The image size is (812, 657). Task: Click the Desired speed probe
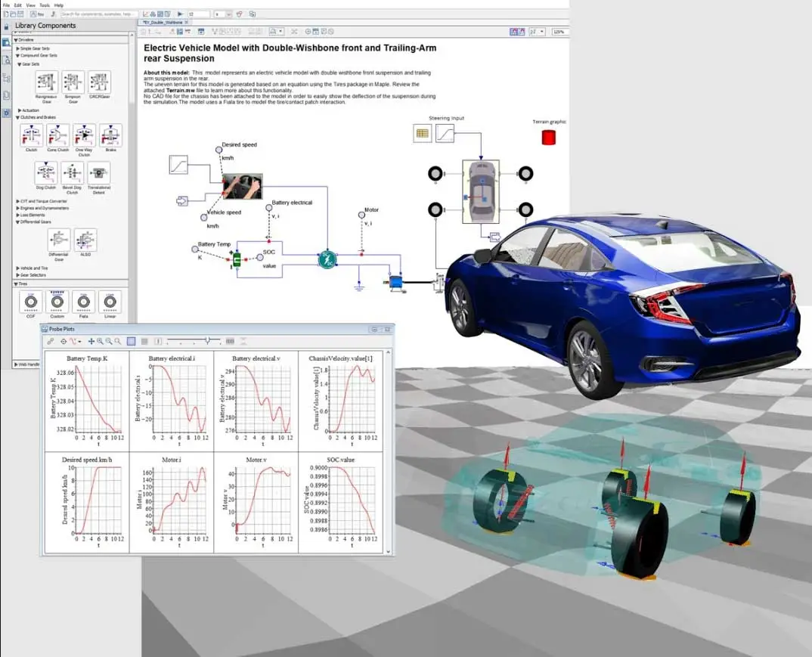[x=219, y=150]
